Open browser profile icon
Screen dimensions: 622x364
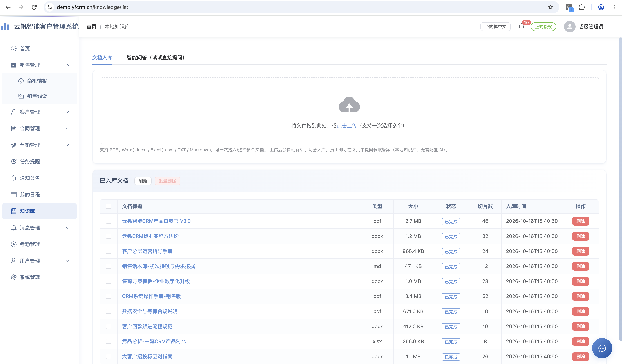click(601, 7)
